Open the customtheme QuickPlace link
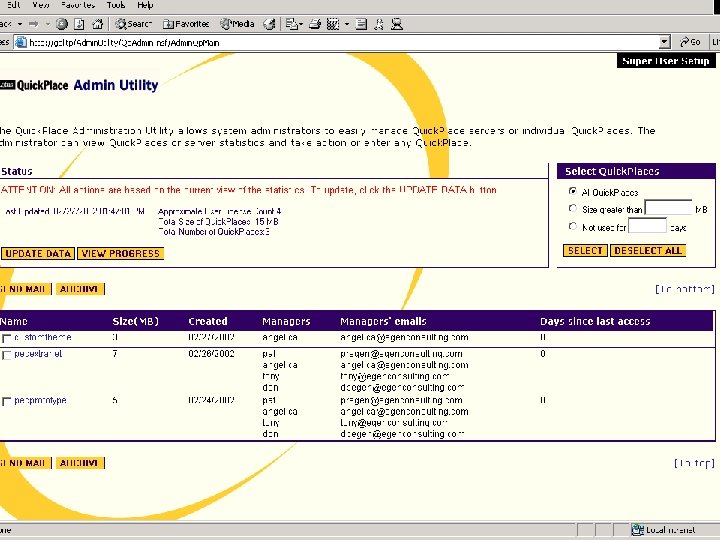The width and height of the screenshot is (720, 540). click(x=43, y=337)
